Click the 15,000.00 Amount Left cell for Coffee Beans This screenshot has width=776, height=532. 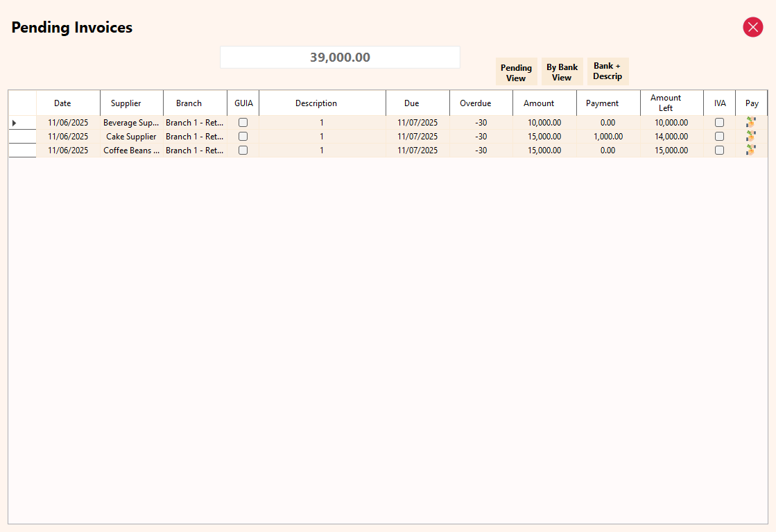(671, 151)
